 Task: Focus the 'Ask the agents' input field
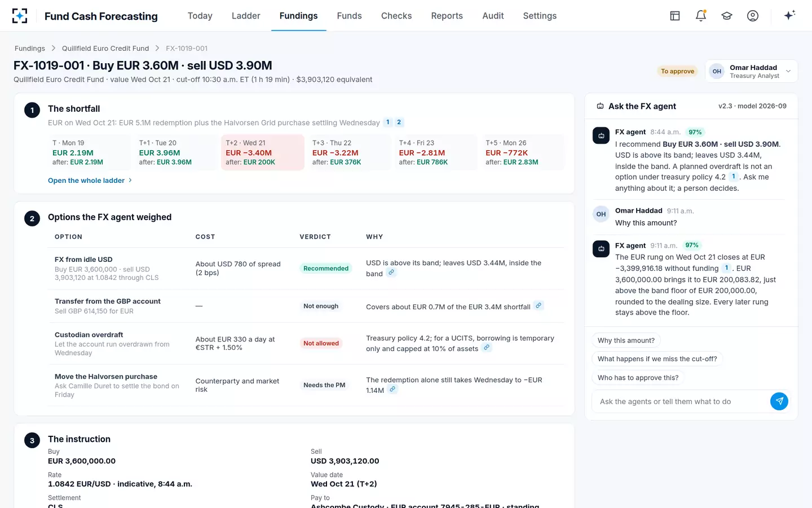[681, 401]
